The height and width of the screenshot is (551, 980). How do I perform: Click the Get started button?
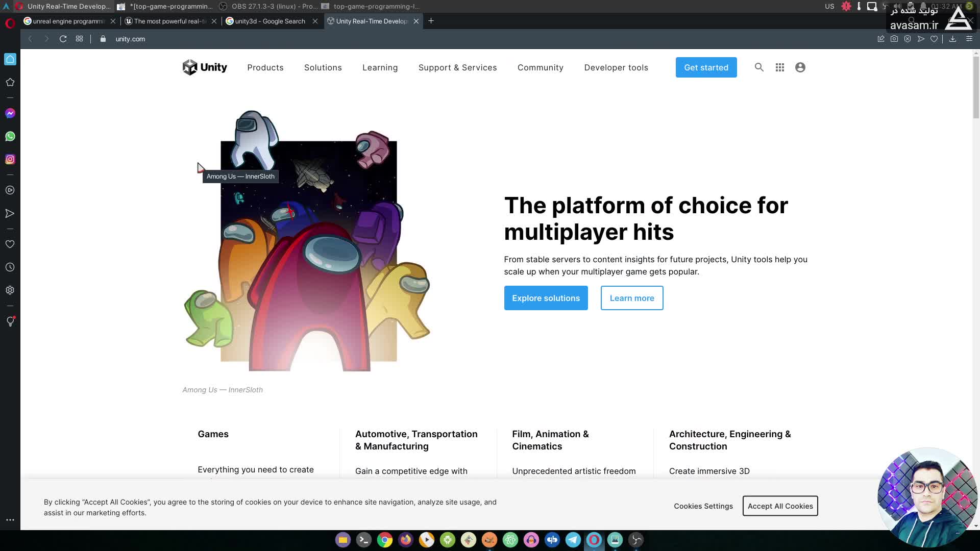pyautogui.click(x=706, y=67)
